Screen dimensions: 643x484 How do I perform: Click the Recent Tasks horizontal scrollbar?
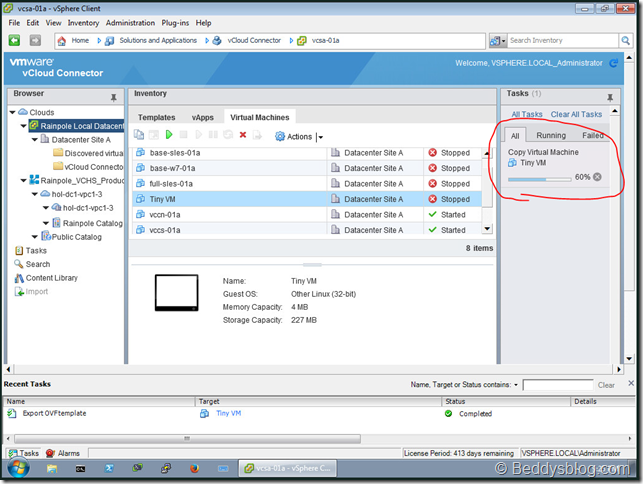(x=187, y=438)
